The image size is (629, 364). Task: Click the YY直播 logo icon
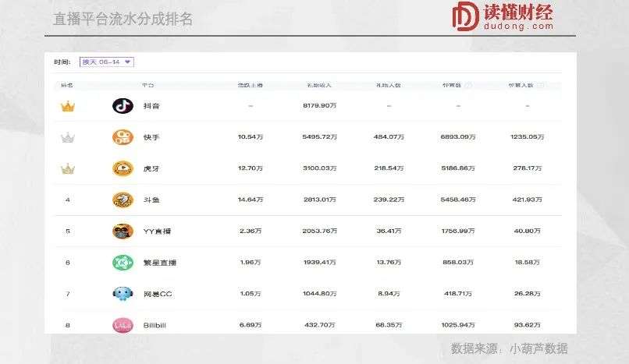pos(123,231)
